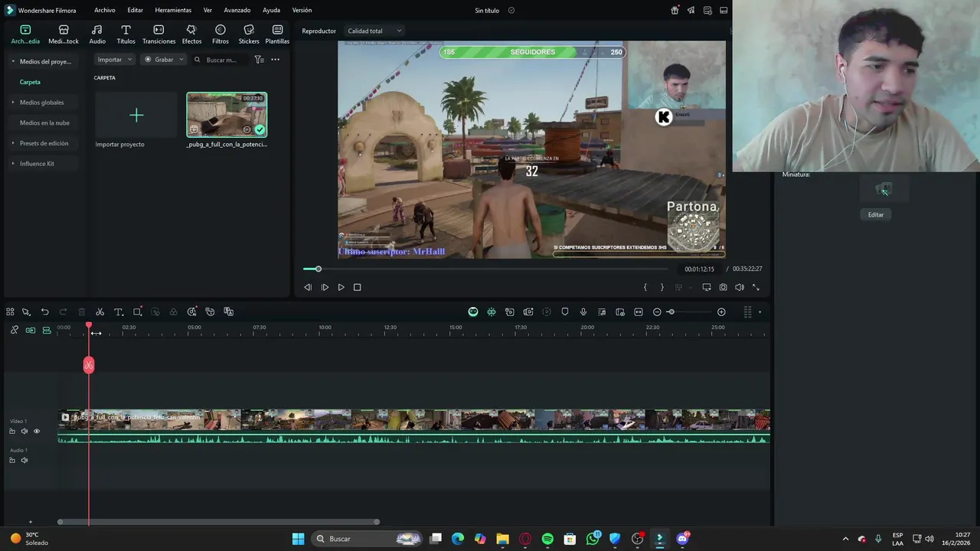Open the Archivo menu
The height and width of the screenshot is (551, 980).
[x=105, y=10]
